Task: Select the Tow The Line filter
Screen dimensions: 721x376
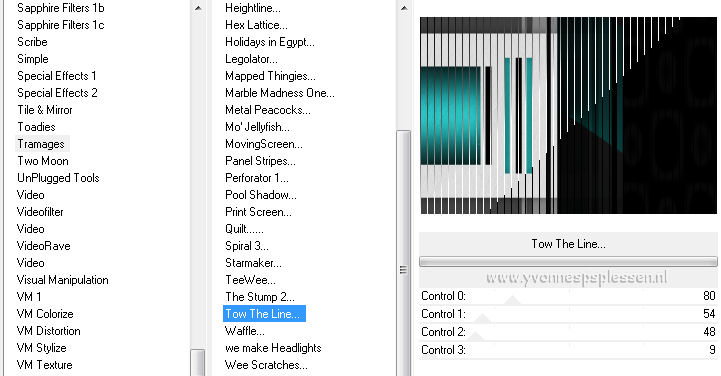Action: click(x=264, y=314)
